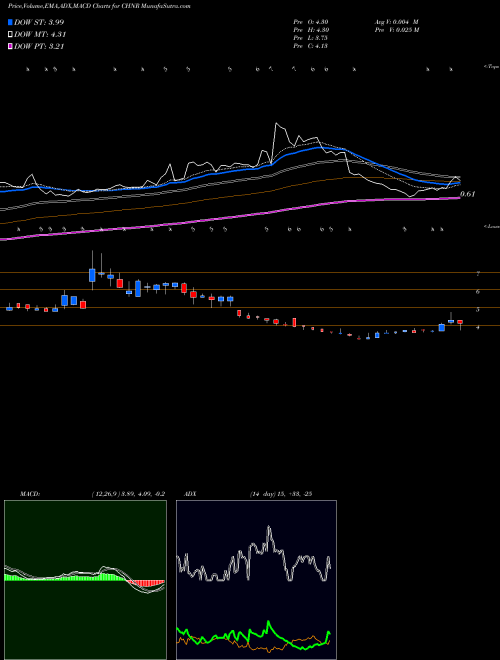500x660 pixels.
Task: Click the Pre V: 0.025 M value
Action: tap(397, 30)
